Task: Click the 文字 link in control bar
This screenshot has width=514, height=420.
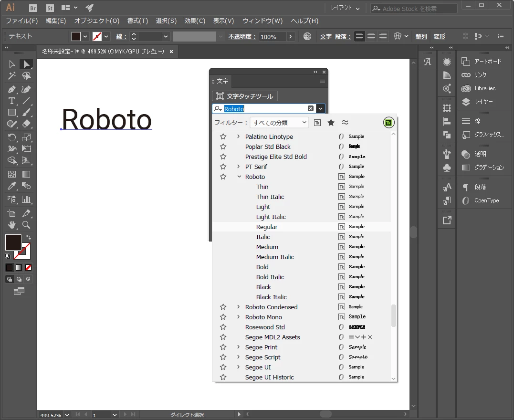Action: [x=326, y=37]
